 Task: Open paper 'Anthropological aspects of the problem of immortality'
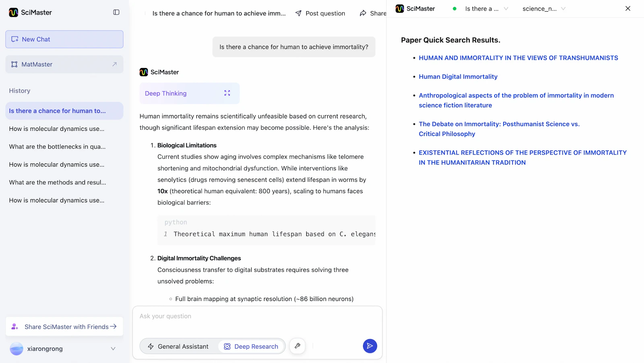point(516,100)
